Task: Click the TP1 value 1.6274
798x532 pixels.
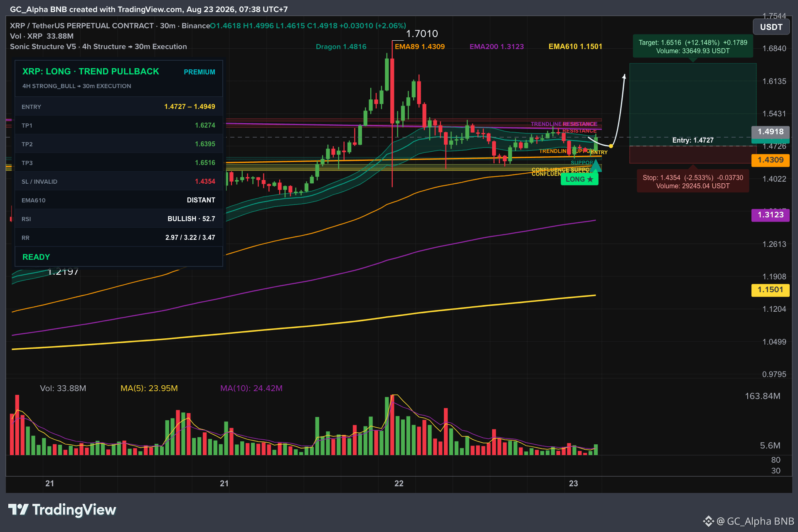Action: pos(205,125)
